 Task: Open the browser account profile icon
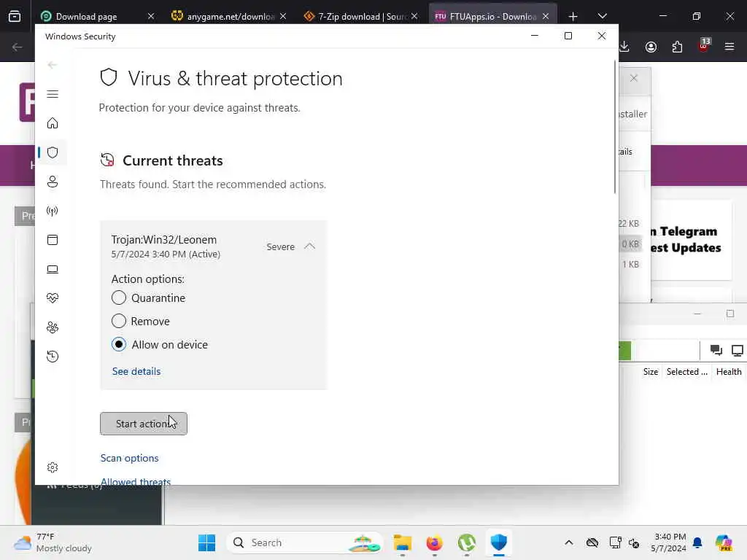click(651, 47)
